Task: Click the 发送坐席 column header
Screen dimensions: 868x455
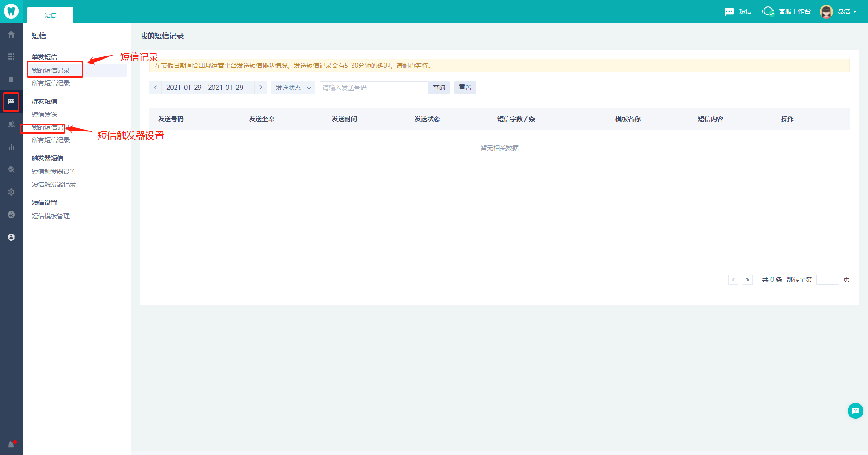Action: click(x=262, y=119)
